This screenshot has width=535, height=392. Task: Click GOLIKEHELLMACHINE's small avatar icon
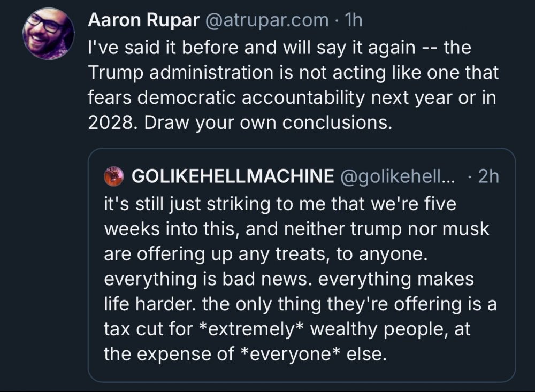click(x=114, y=177)
